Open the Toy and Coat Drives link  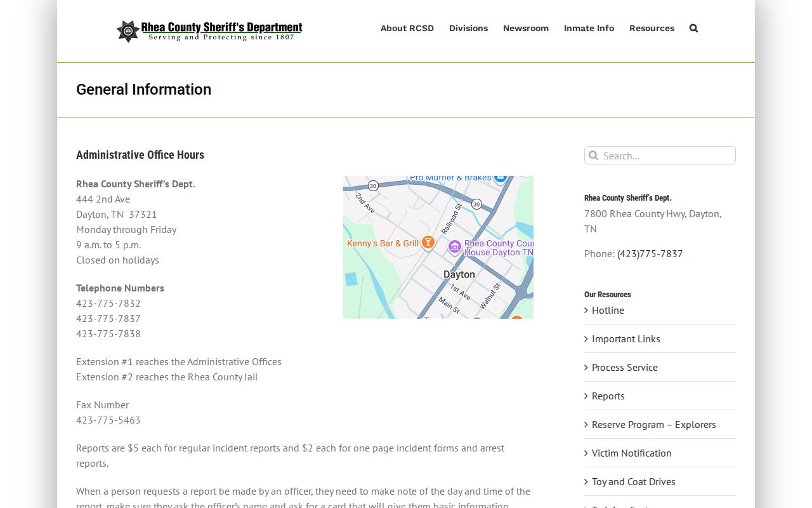[634, 481]
